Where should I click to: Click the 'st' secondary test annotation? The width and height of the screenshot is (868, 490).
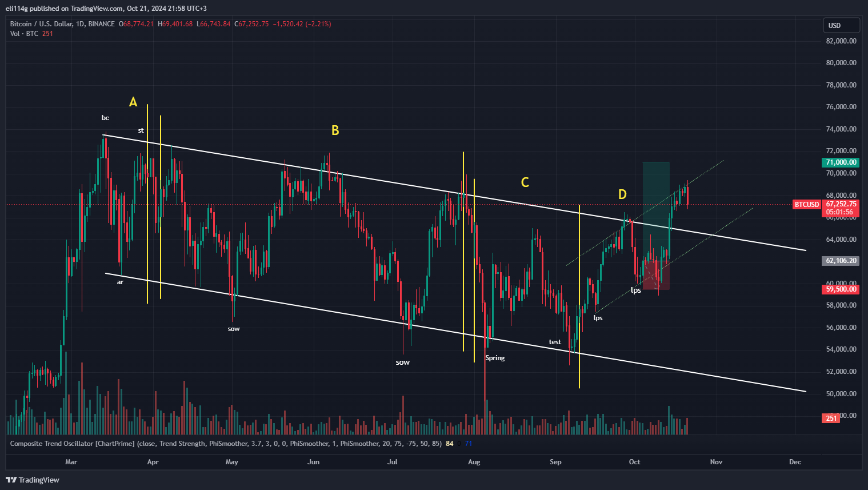coord(141,130)
